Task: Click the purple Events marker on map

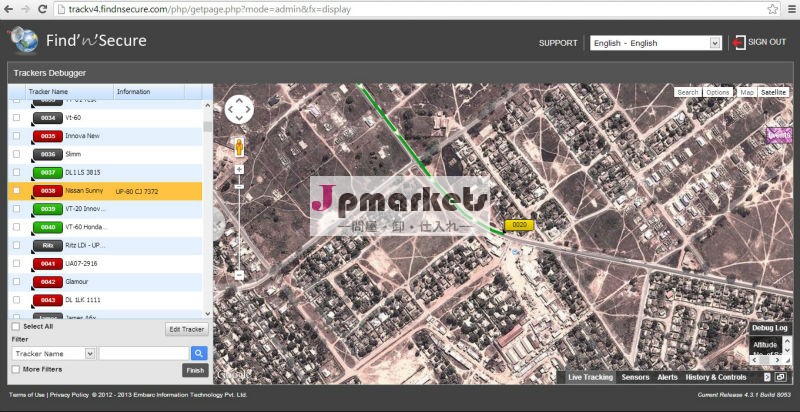Action: [779, 135]
